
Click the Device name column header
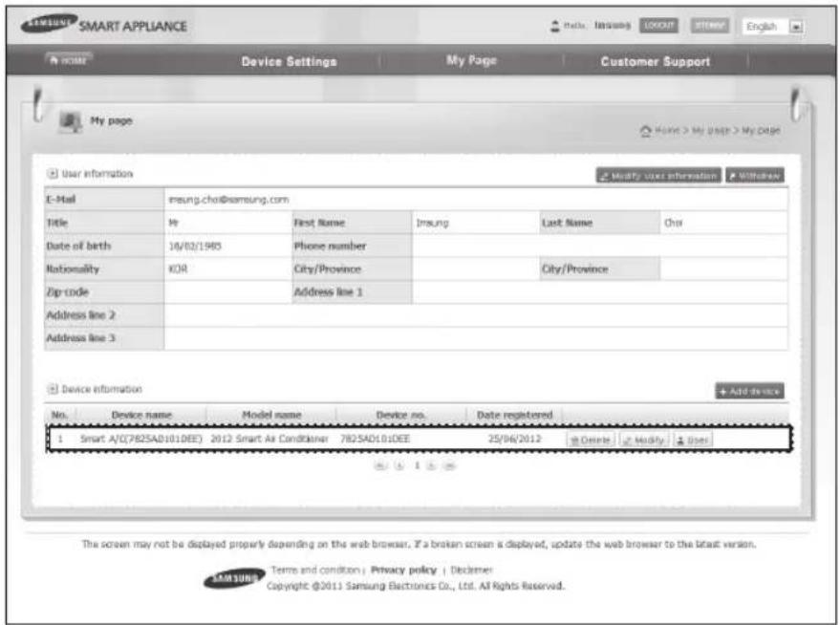tap(141, 415)
